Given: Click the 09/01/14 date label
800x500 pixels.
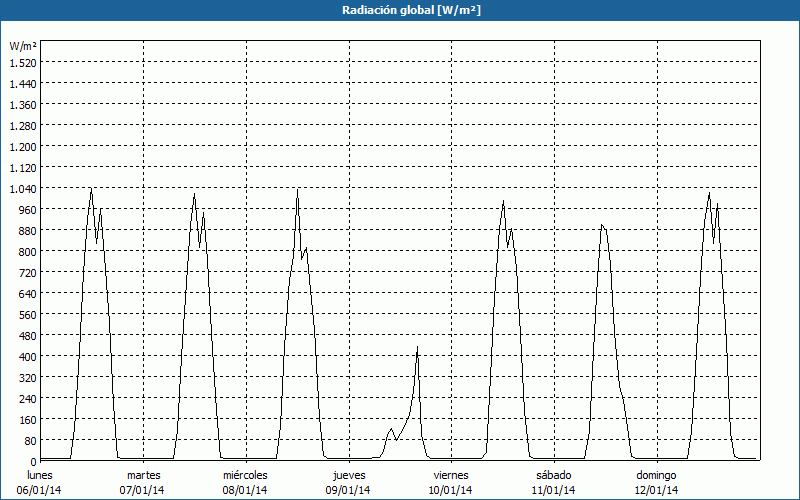Looking at the screenshot, I should [x=348, y=490].
